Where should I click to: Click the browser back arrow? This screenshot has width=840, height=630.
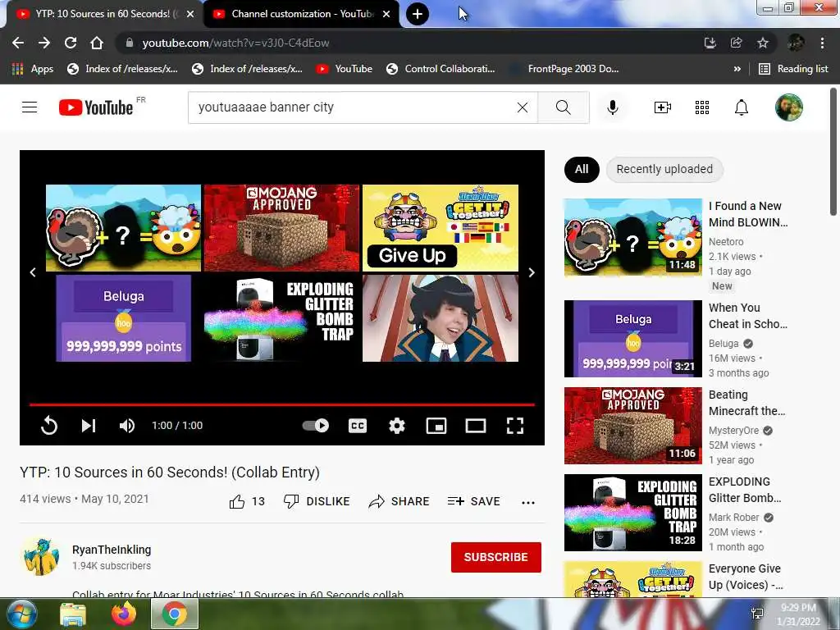click(x=18, y=43)
